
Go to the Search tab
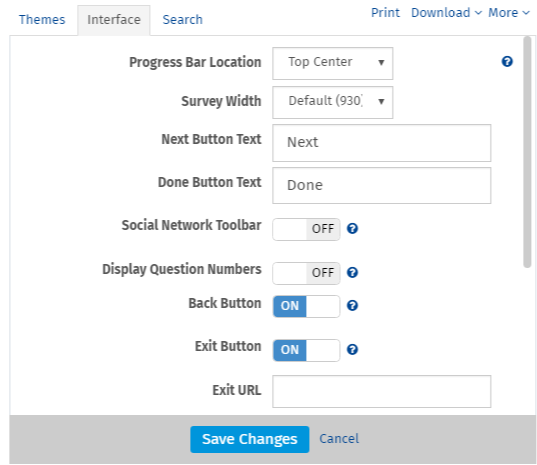pos(183,20)
